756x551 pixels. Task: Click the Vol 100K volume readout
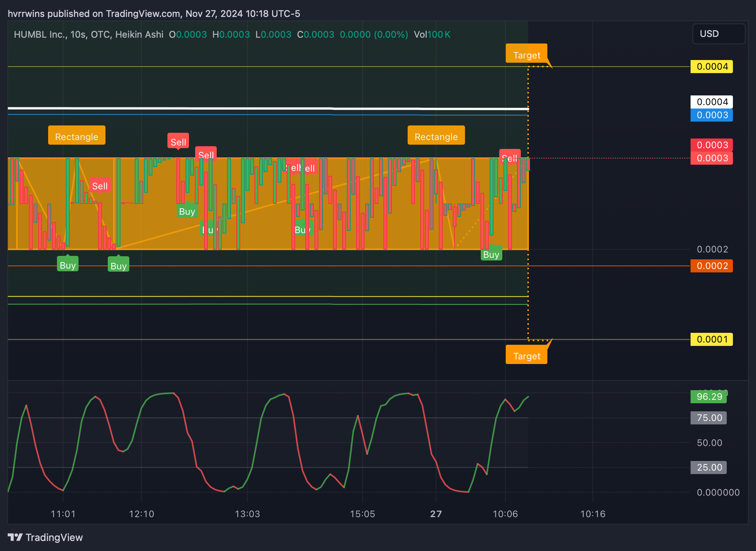point(432,35)
